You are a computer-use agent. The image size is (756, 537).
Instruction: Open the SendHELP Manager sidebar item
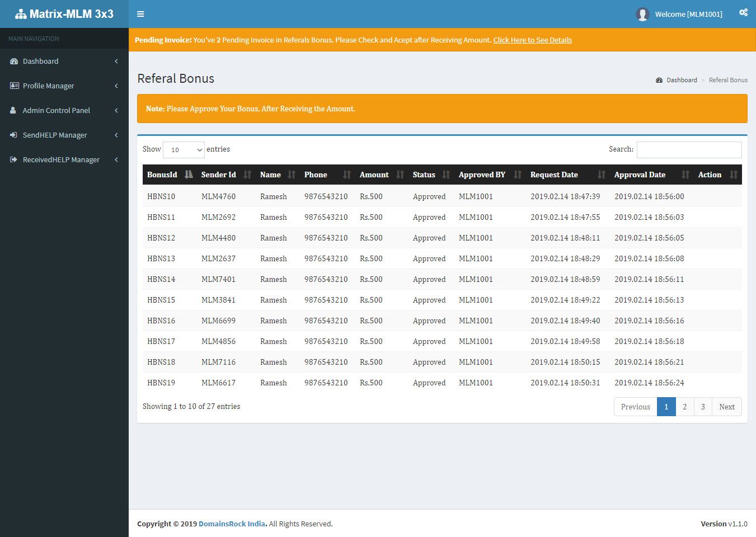[64, 135]
